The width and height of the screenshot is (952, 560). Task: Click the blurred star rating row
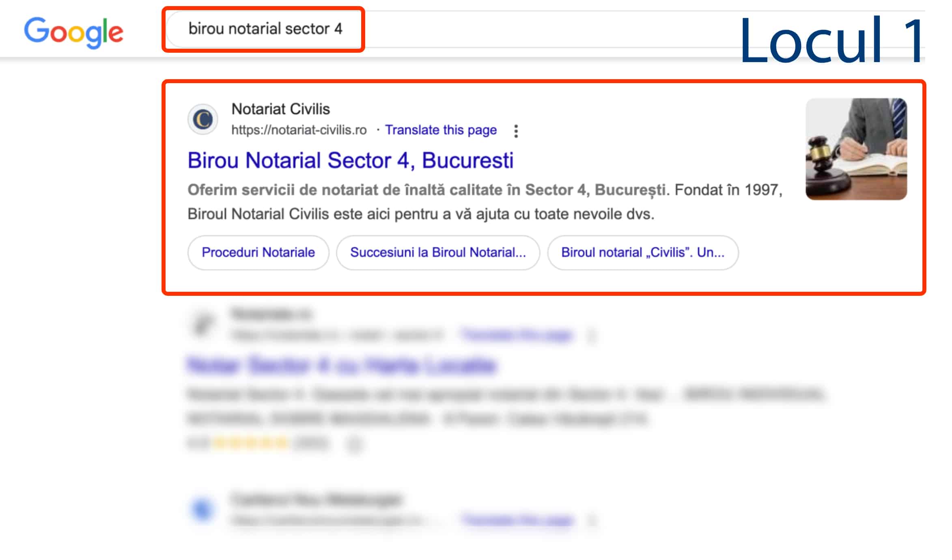coord(251,443)
